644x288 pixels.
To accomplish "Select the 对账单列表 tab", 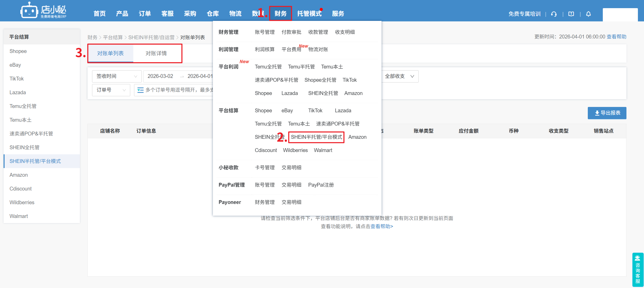I will (110, 53).
